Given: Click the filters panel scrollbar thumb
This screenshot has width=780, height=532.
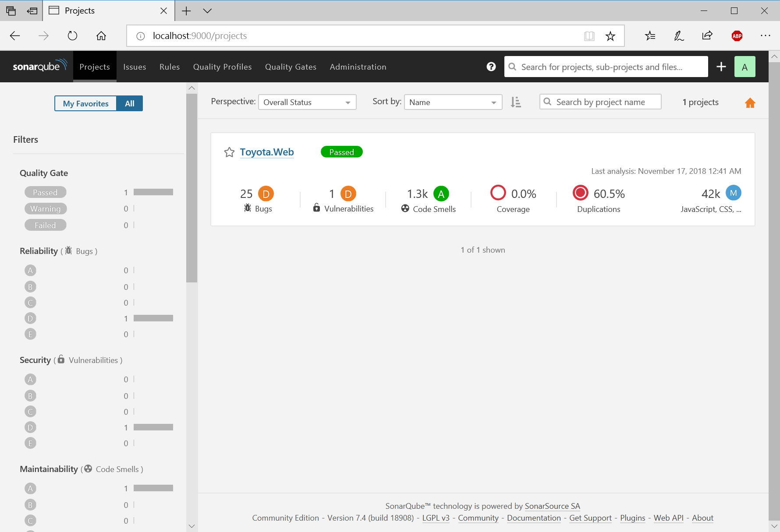Looking at the screenshot, I should click(x=191, y=188).
